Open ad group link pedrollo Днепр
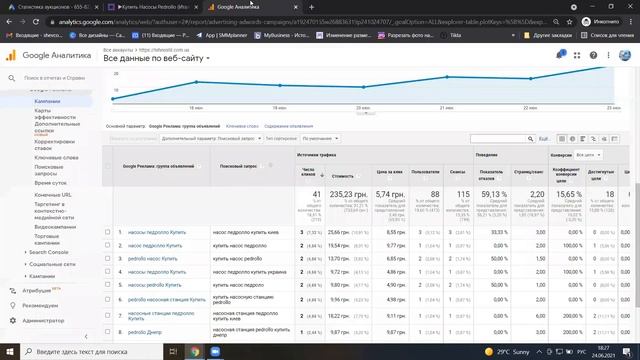 click(x=145, y=332)
